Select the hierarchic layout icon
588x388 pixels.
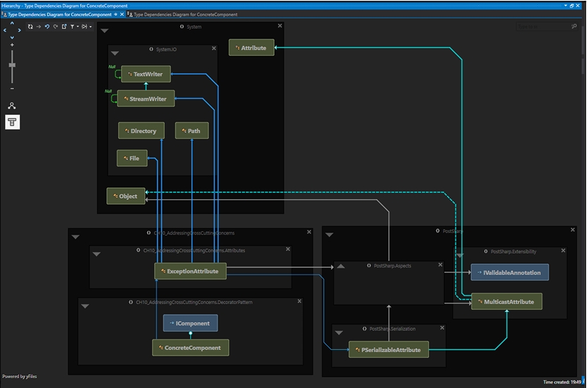(x=12, y=123)
